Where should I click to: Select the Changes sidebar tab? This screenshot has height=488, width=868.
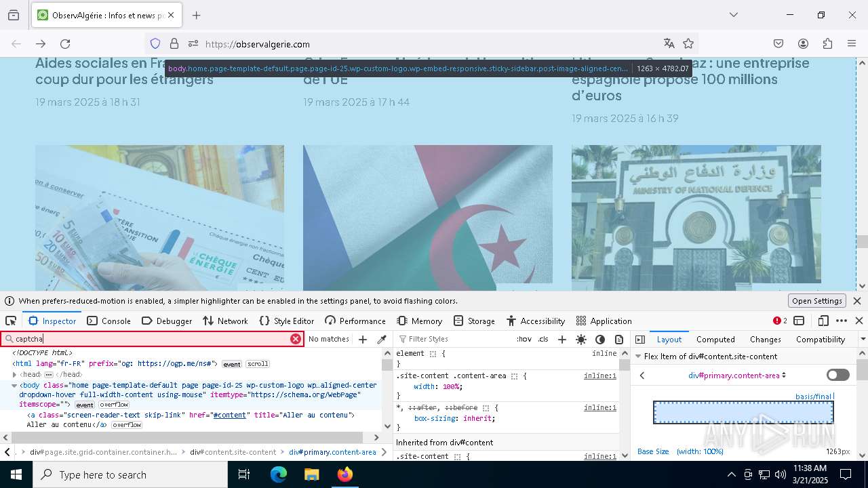tap(766, 339)
